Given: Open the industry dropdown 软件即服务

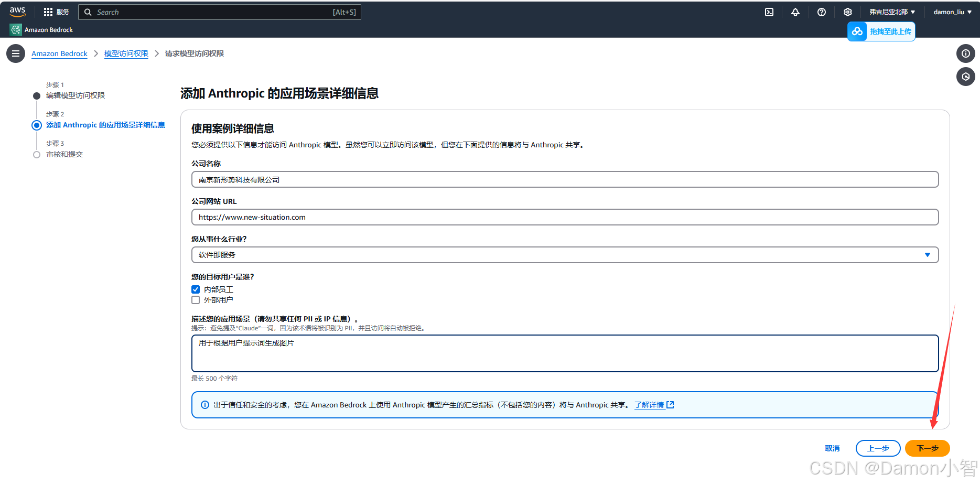Looking at the screenshot, I should tap(565, 255).
